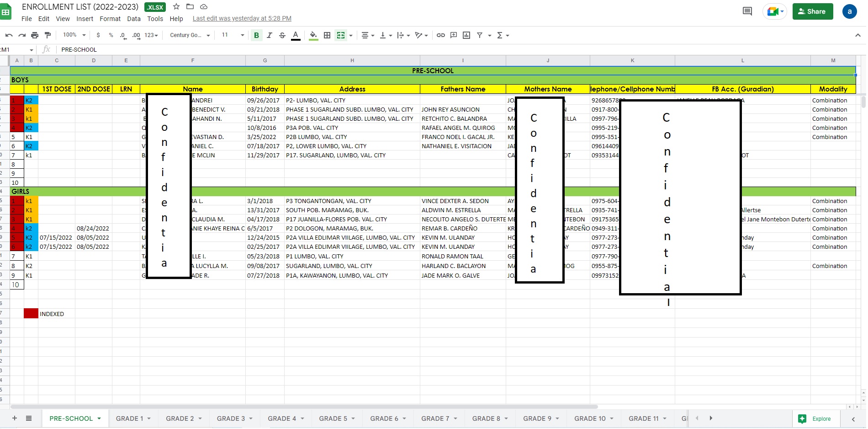Open the Explore panel
The height and width of the screenshot is (429, 868).
click(815, 418)
